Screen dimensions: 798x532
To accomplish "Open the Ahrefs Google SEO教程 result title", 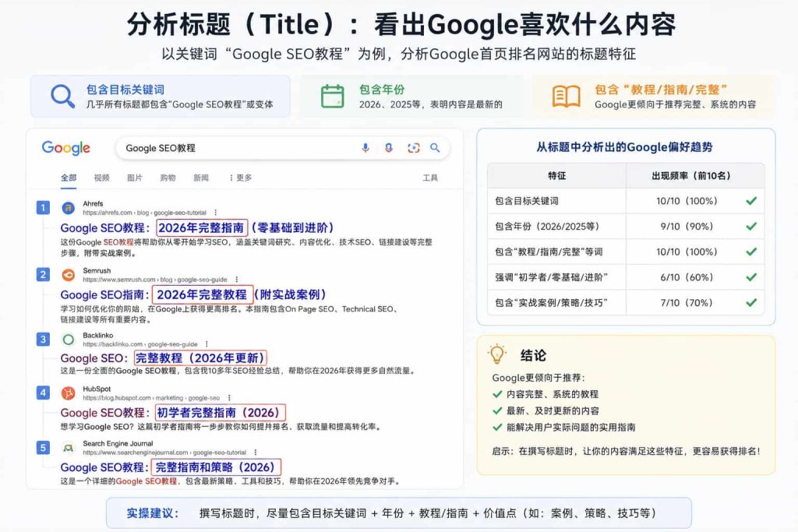I will [x=197, y=227].
